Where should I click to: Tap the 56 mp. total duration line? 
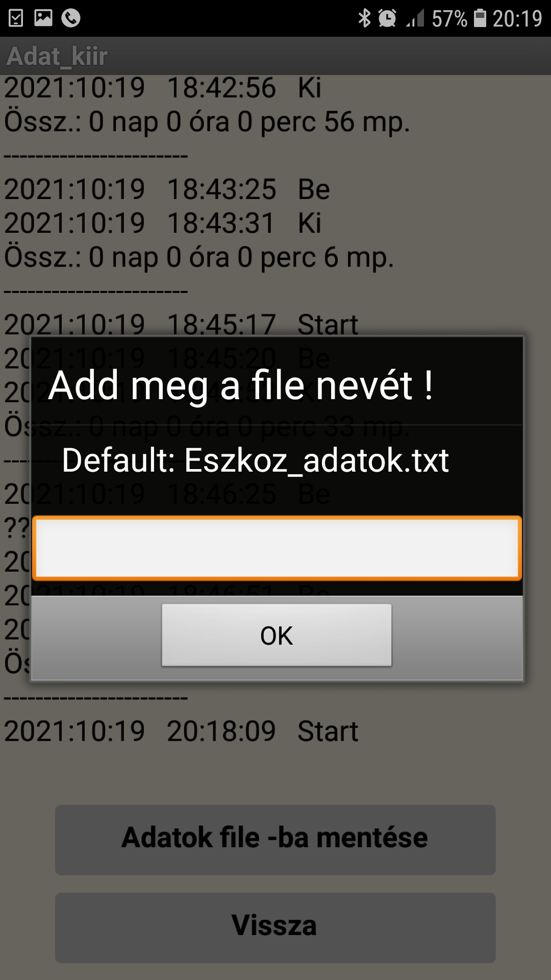click(x=207, y=122)
